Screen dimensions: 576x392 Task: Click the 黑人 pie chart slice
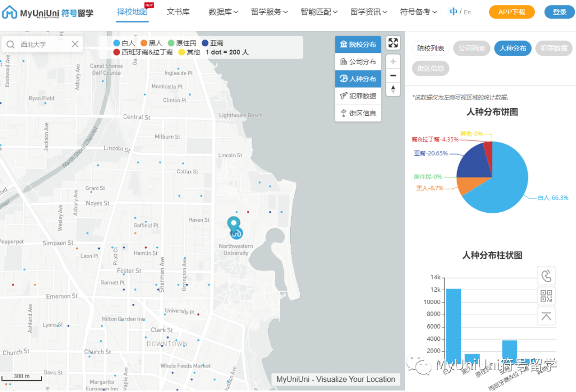pyautogui.click(x=469, y=184)
